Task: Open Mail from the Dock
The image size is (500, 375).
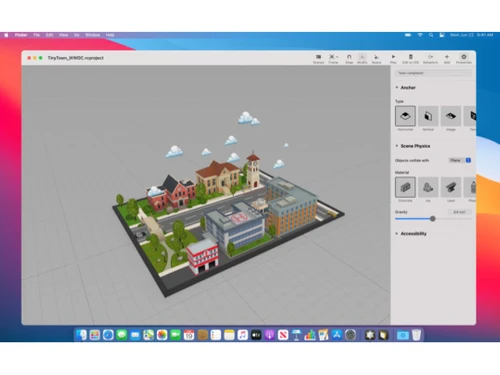Action: 135,335
